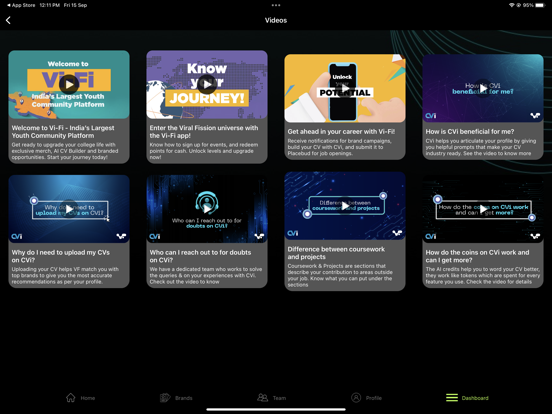Open title 'Who can I reach out to for doubts'
The image size is (552, 414).
click(x=200, y=256)
